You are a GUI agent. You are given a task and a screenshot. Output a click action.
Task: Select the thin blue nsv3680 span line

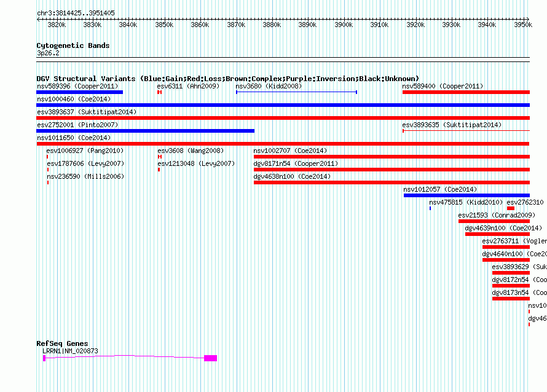coord(296,92)
